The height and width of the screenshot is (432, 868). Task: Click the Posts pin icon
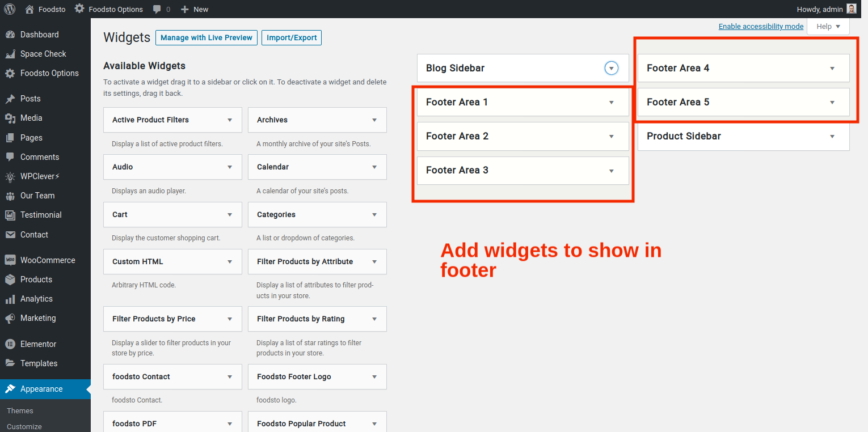click(10, 99)
